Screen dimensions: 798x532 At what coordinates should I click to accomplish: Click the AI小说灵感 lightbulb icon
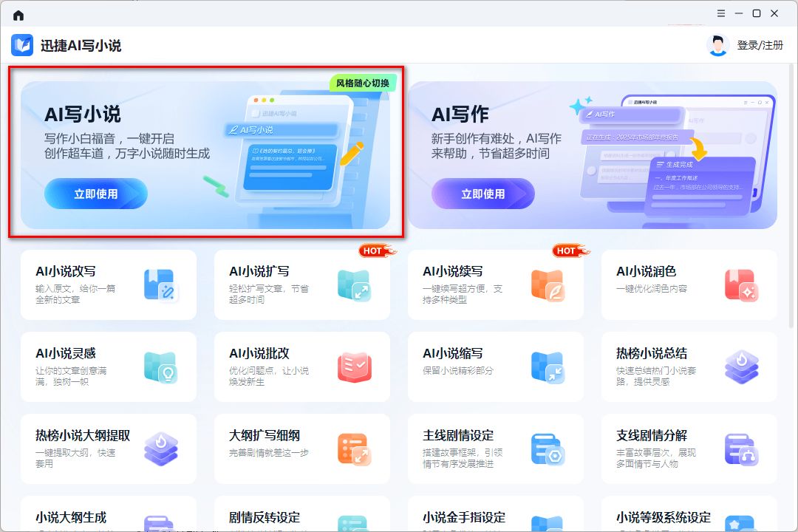160,367
